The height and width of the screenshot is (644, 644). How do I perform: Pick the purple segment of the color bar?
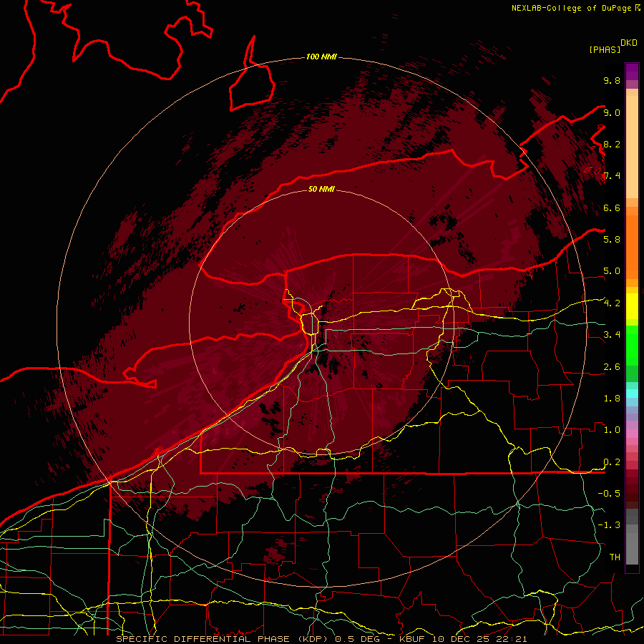pos(632,72)
